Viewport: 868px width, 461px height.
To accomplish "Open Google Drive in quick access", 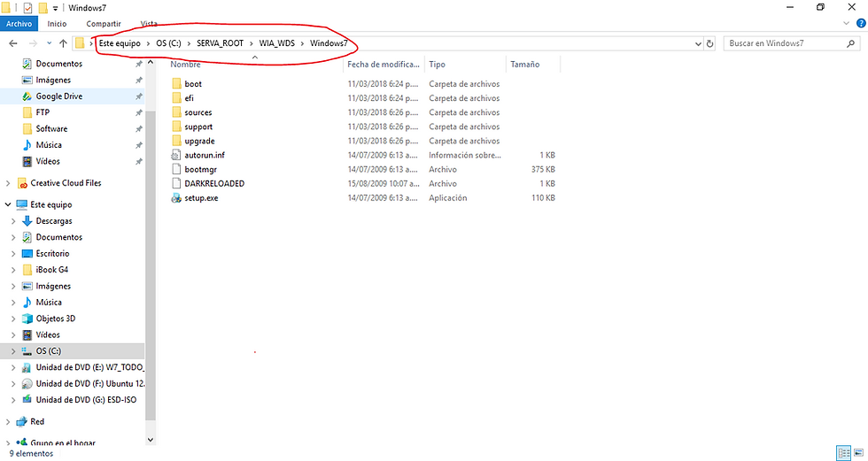I will pos(58,96).
